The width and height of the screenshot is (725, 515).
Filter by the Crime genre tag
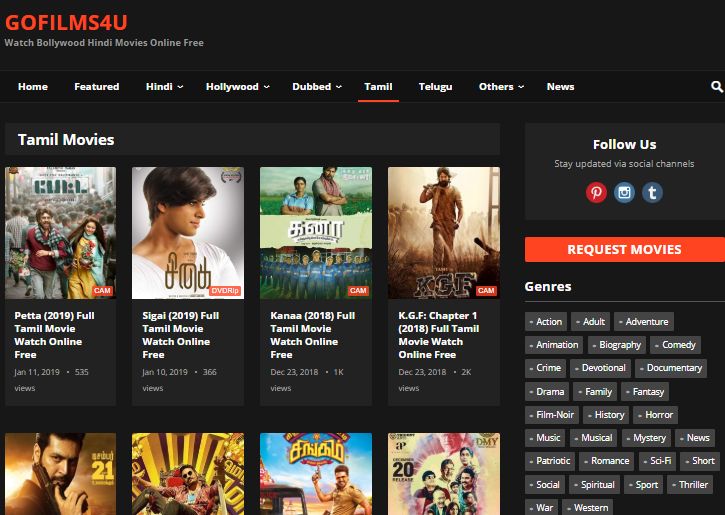click(x=546, y=368)
